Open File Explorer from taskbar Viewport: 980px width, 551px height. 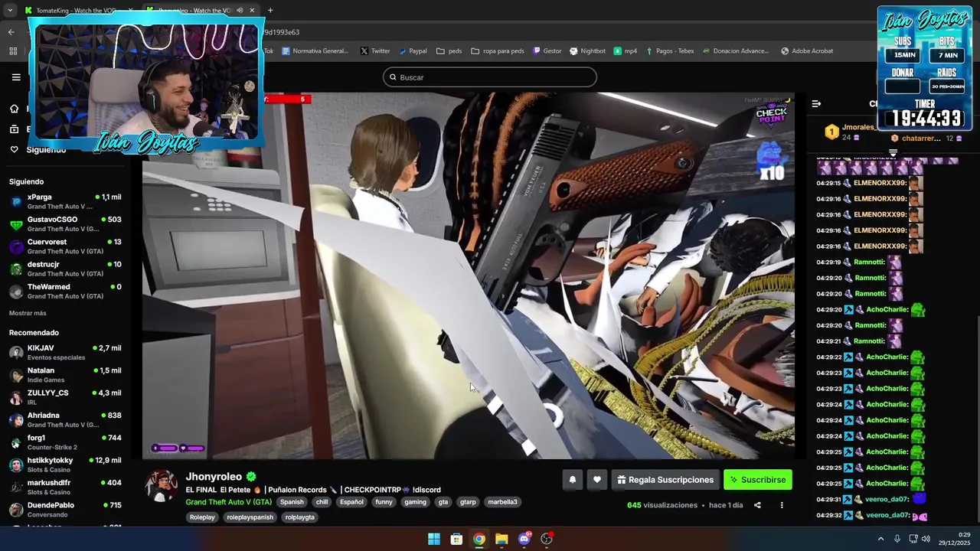[501, 539]
